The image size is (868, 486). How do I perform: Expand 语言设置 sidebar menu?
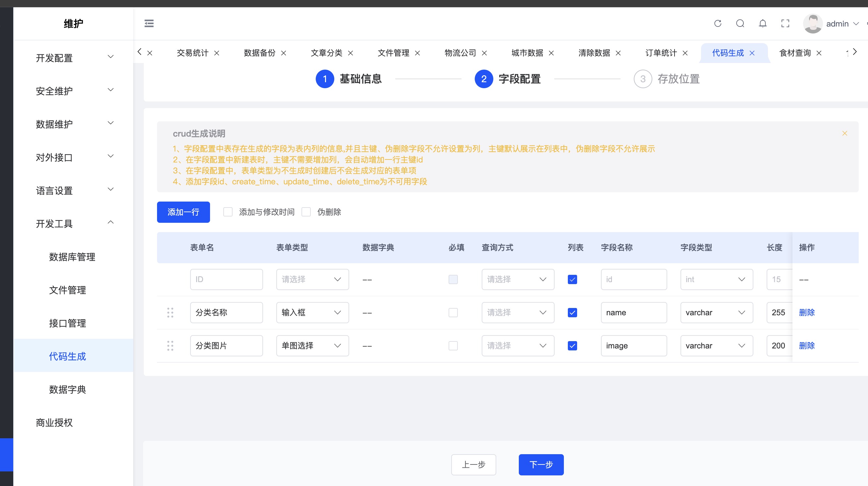(x=74, y=190)
